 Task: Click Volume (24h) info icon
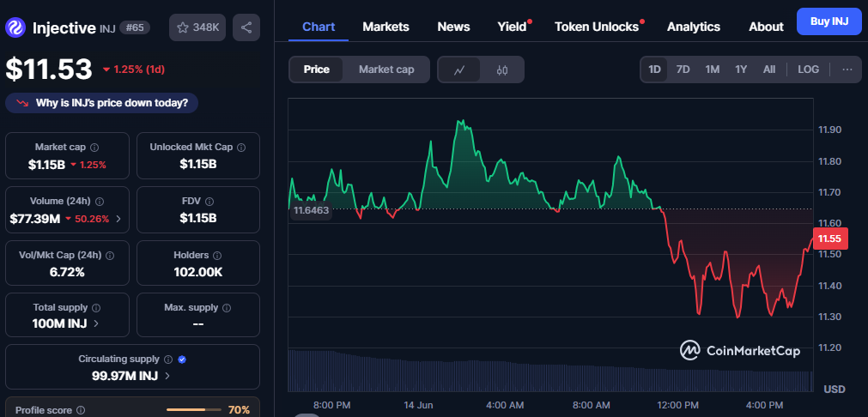(100, 202)
